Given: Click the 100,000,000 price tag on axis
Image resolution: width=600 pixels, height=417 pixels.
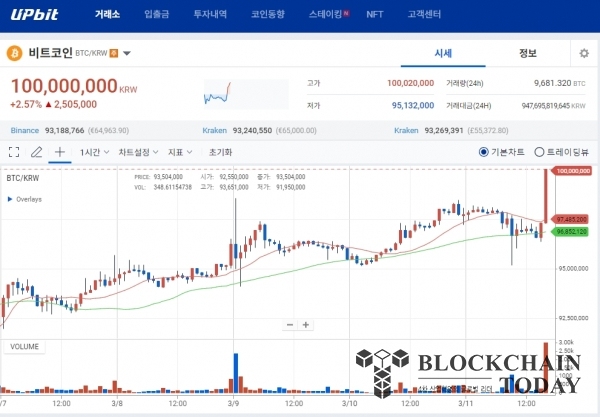Looking at the screenshot, I should point(572,171).
